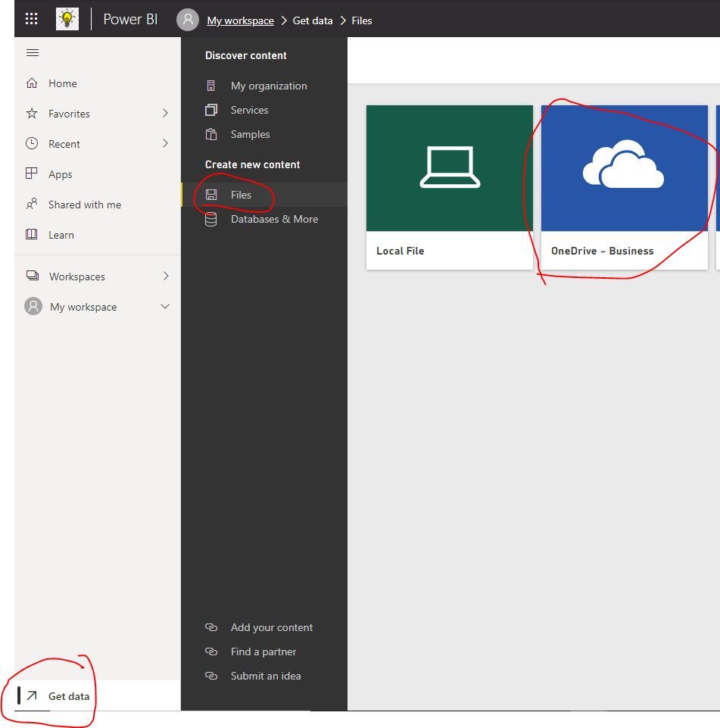720x728 pixels.
Task: Click the Learn book icon
Action: 32,234
